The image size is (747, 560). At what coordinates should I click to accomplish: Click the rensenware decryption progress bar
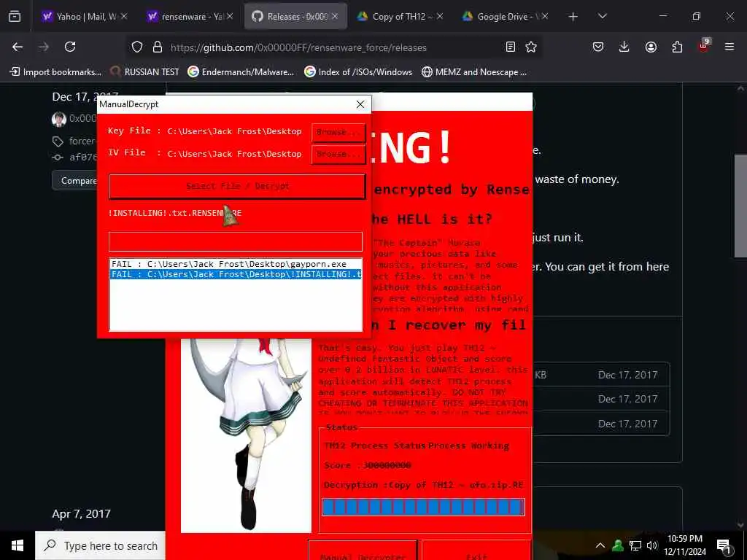click(423, 507)
